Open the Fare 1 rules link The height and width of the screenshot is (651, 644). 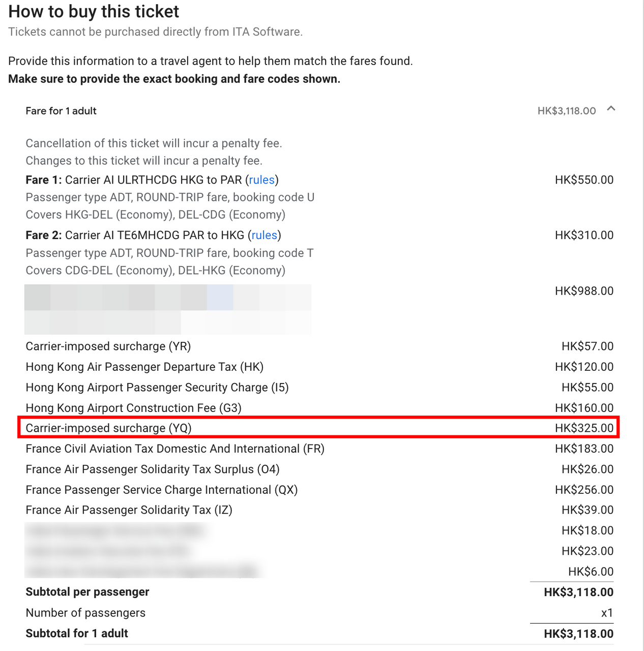pos(261,180)
